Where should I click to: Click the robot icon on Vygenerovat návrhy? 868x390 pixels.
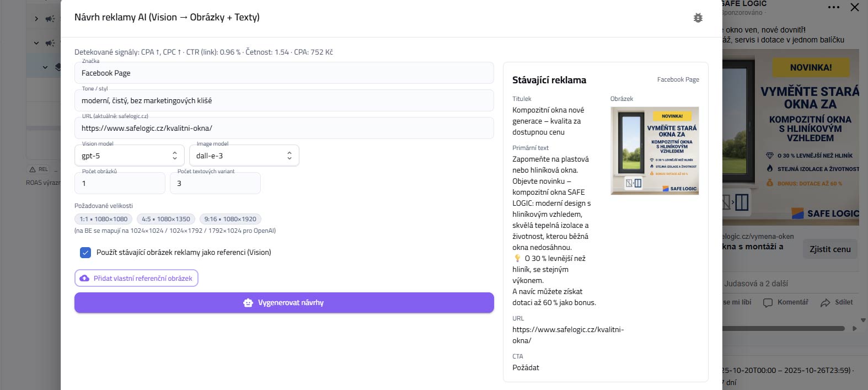[x=248, y=303]
